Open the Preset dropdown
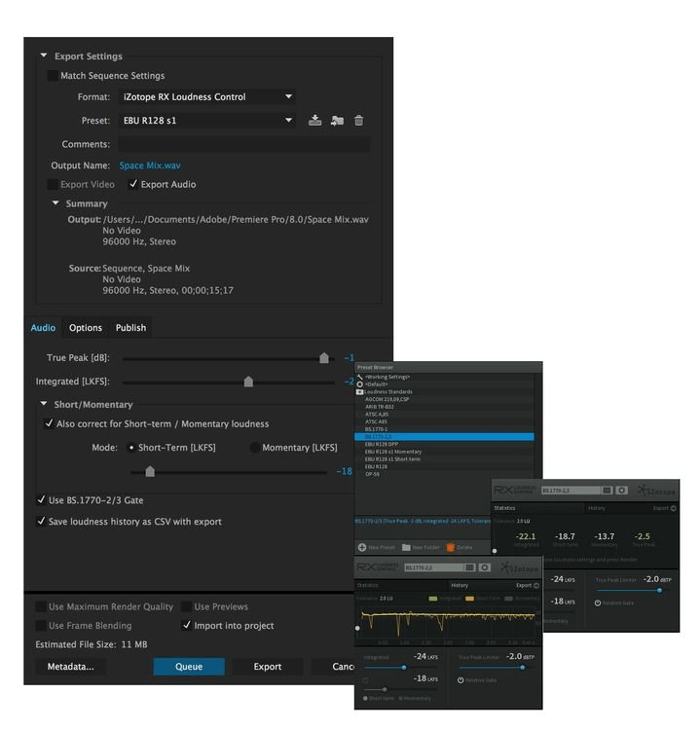 tap(206, 120)
